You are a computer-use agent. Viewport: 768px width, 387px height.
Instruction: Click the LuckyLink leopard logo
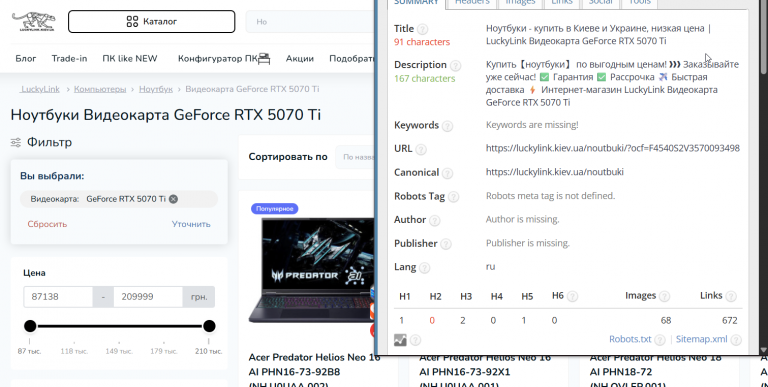[x=33, y=22]
